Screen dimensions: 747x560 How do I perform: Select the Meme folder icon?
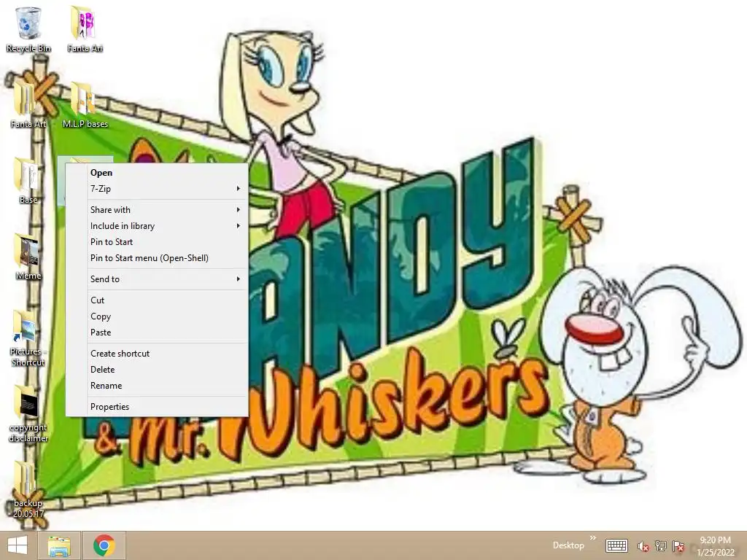pyautogui.click(x=28, y=257)
